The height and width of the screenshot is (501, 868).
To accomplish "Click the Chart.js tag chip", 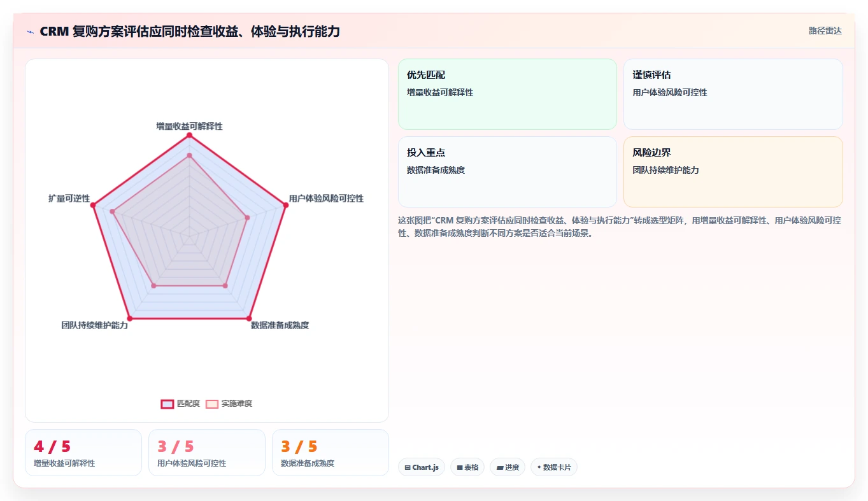I will (422, 467).
